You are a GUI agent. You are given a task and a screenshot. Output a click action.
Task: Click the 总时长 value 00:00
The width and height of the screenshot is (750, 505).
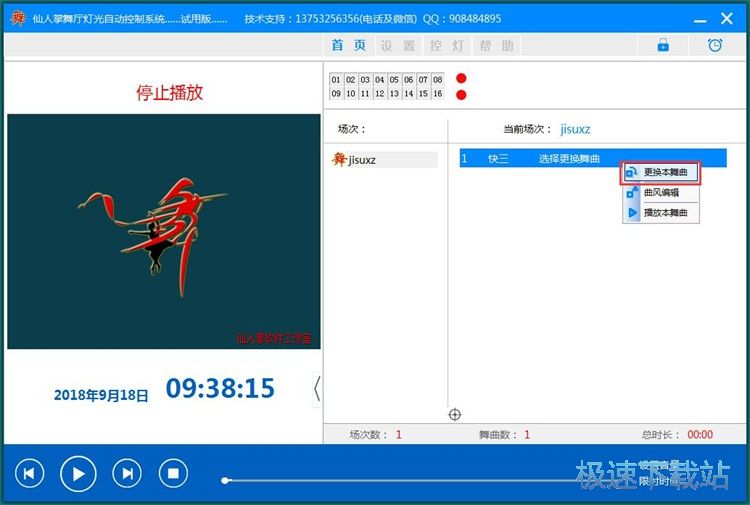700,434
